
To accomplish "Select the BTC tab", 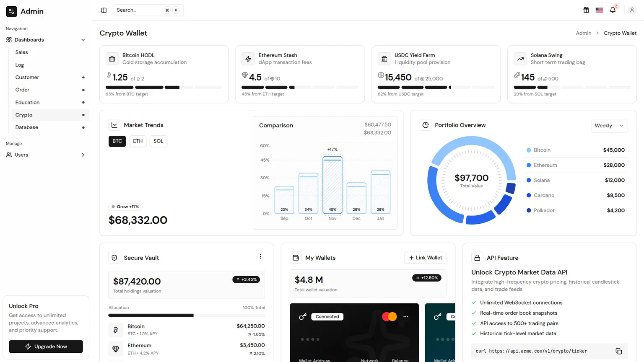I will (117, 141).
